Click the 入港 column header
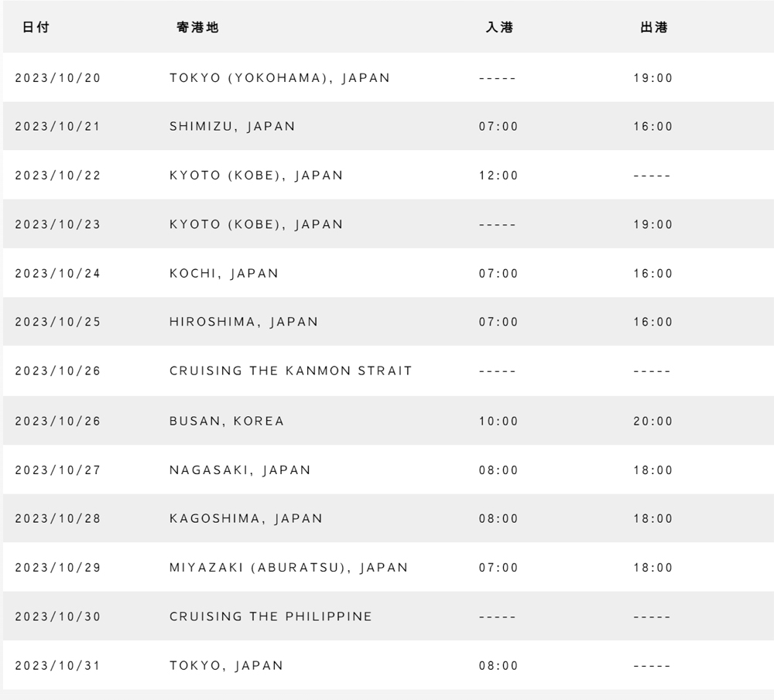774x700 pixels. pos(498,27)
